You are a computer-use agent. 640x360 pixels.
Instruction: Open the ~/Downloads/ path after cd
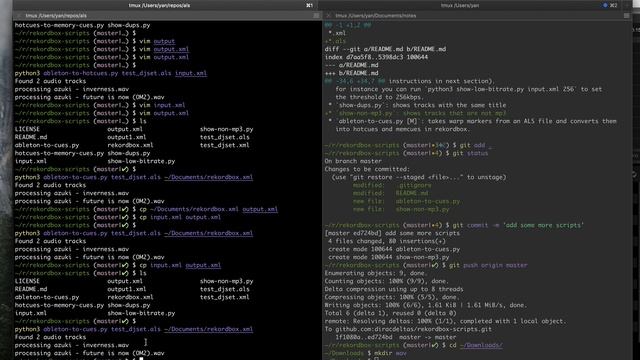(x=481, y=345)
